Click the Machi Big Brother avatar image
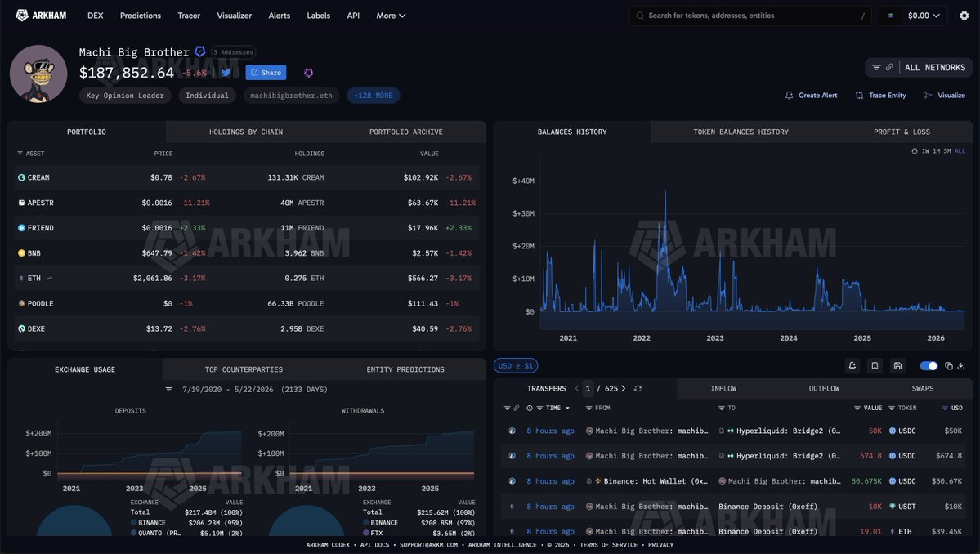980x554 pixels. (x=38, y=74)
